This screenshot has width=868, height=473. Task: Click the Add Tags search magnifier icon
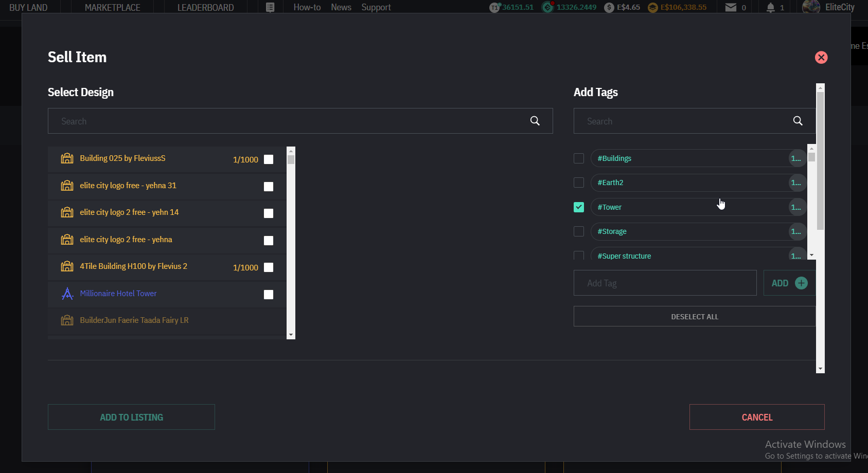(798, 121)
